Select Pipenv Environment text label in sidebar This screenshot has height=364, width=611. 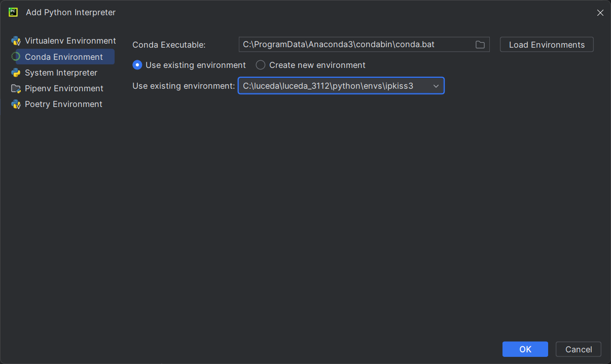(64, 89)
